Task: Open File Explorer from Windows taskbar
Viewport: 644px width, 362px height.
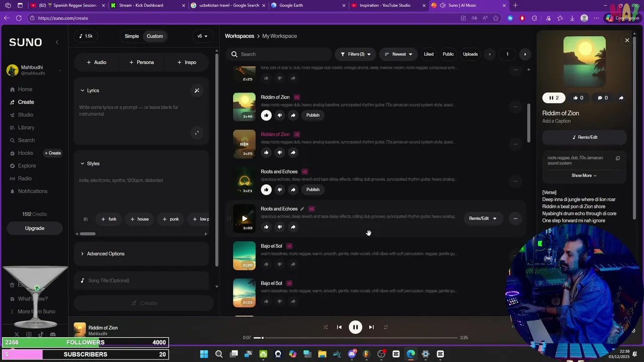Action: (322, 354)
